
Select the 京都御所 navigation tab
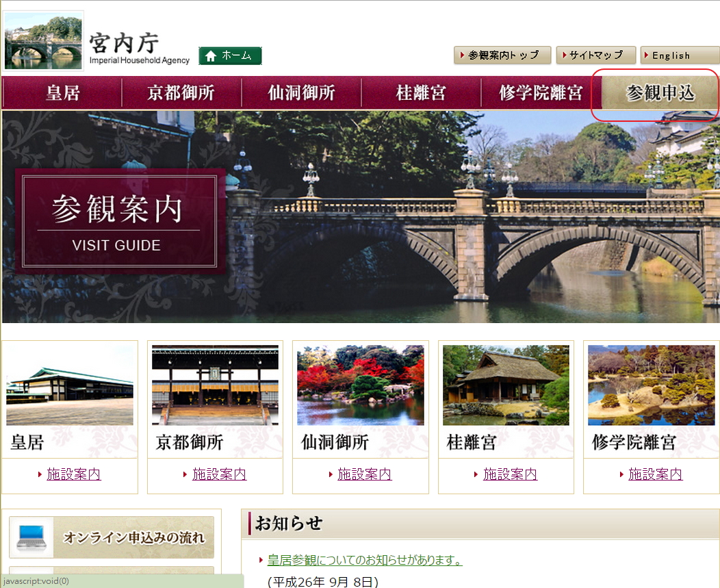point(181,93)
